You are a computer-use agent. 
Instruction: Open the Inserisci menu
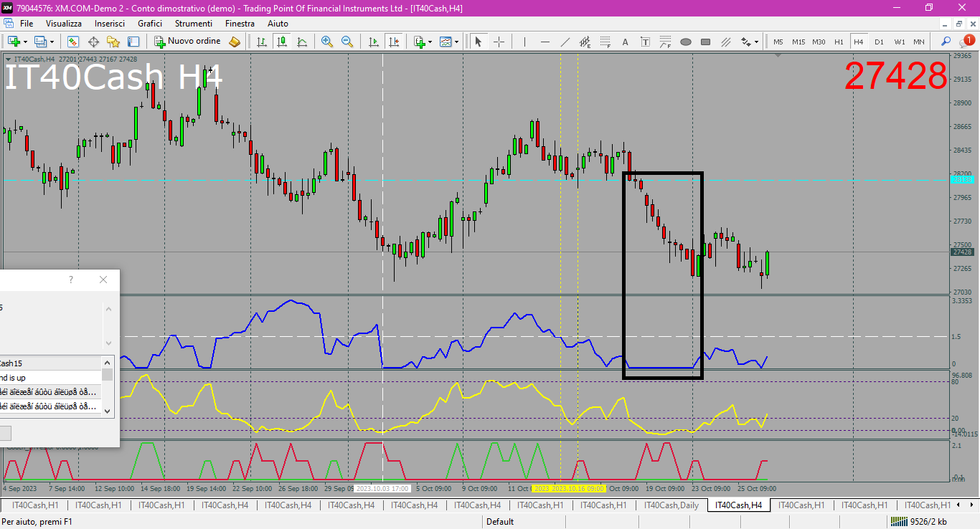[x=110, y=24]
